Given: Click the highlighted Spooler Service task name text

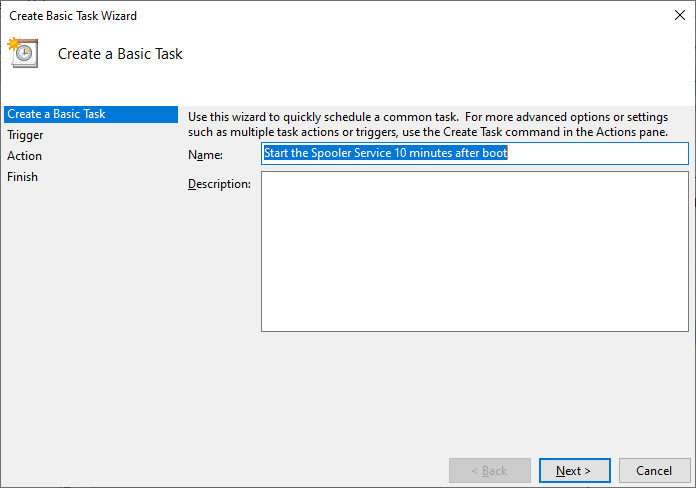Looking at the screenshot, I should [385, 153].
